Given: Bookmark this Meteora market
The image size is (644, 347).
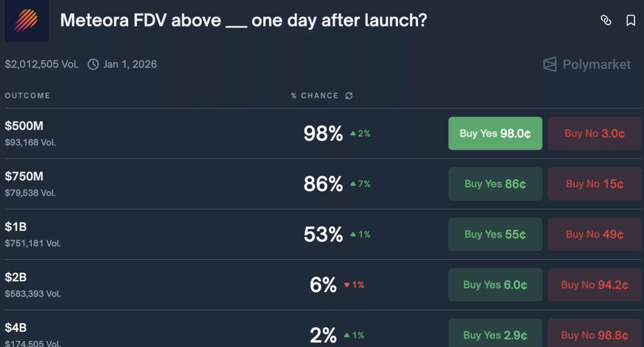Looking at the screenshot, I should [631, 20].
